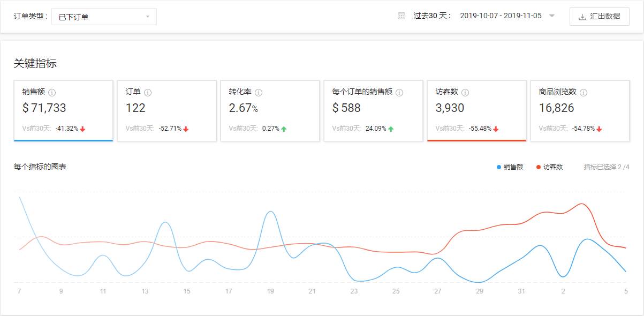This screenshot has width=644, height=316.
Task: Click the red down arrow beside -52.71%
Action: point(186,129)
